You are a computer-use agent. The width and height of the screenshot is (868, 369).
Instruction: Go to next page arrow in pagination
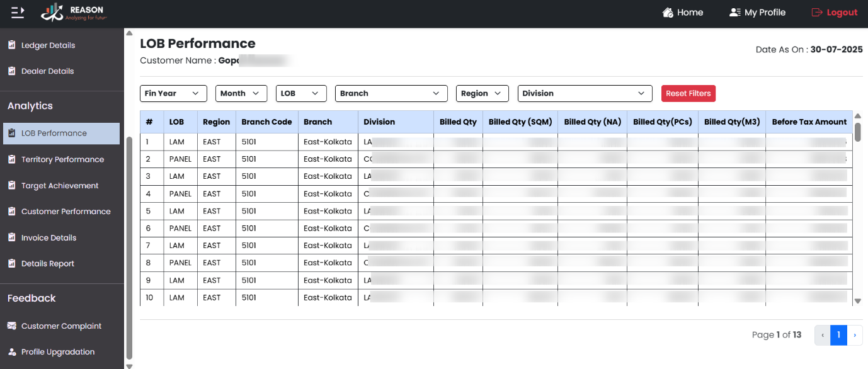[855, 335]
